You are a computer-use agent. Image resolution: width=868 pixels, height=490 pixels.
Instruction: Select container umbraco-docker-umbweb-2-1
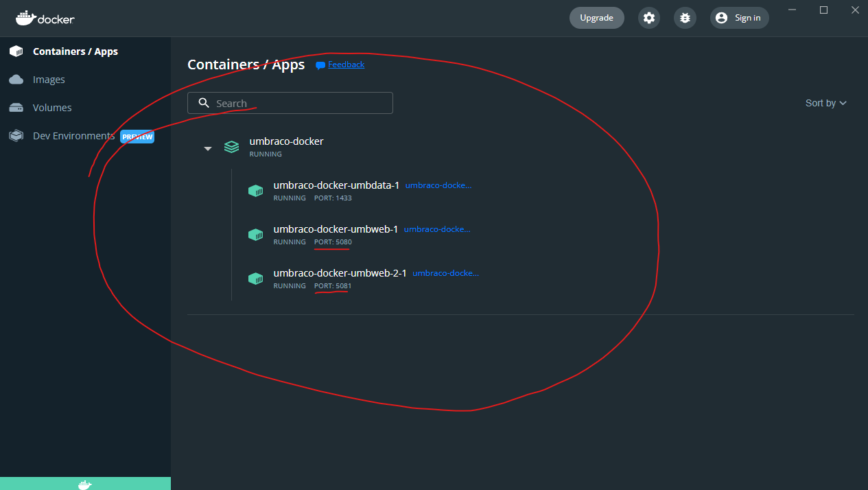340,273
